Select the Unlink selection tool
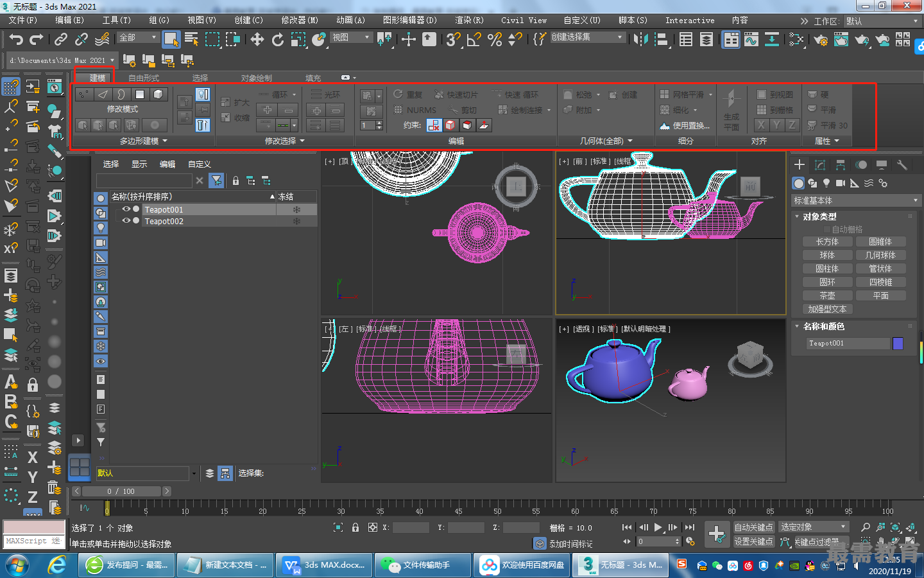The width and height of the screenshot is (924, 578). pos(81,40)
